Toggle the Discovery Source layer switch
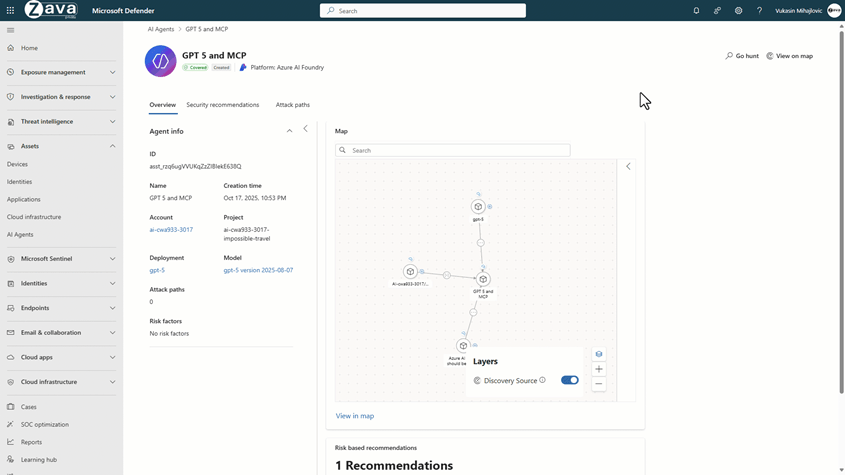The height and width of the screenshot is (475, 845). tap(570, 380)
